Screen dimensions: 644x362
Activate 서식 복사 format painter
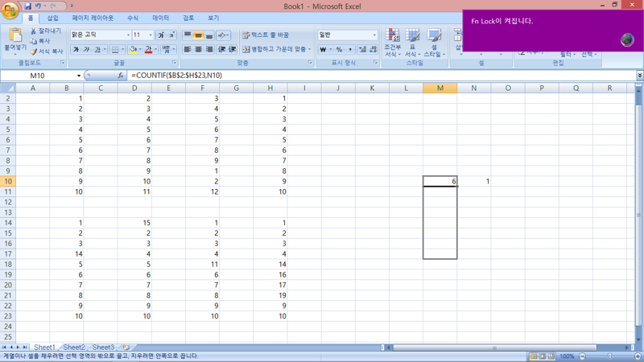click(x=47, y=51)
